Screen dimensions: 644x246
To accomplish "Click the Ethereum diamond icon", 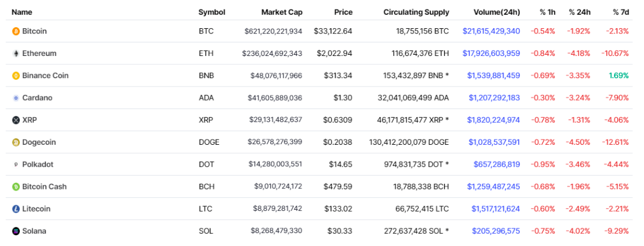I will [16, 53].
